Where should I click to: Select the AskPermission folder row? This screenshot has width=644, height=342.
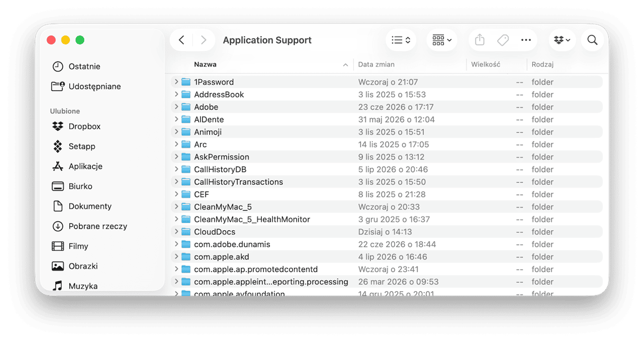click(387, 157)
